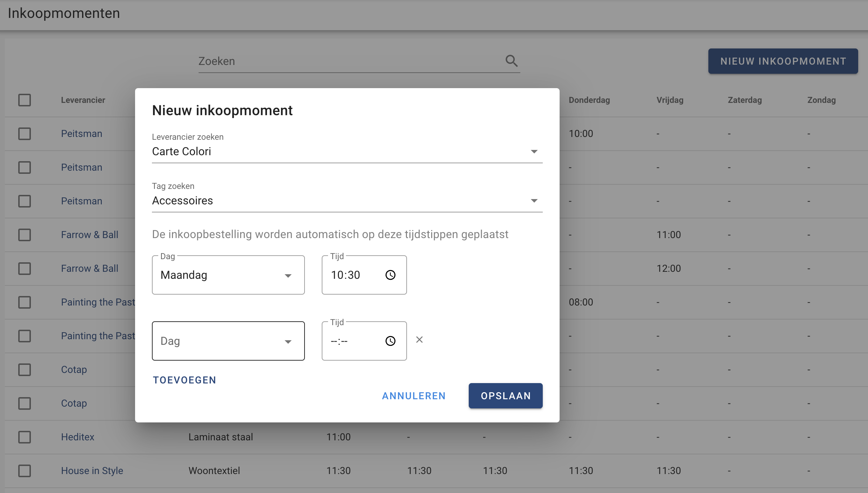Click the Donderdag column header
Viewport: 868px width, 493px height.
click(x=589, y=100)
